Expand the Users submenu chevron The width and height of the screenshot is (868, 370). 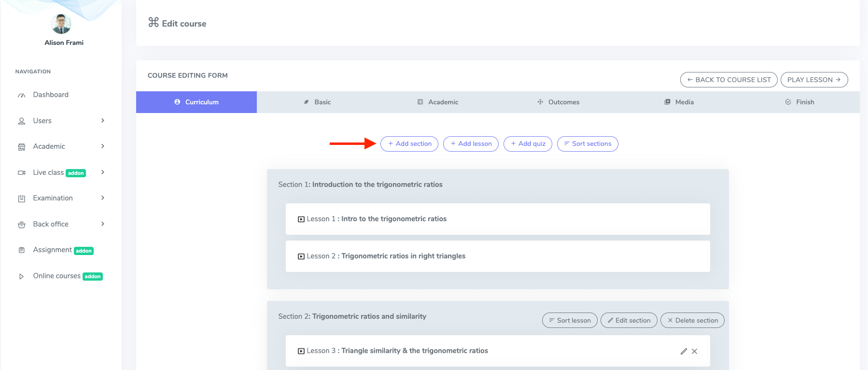[x=102, y=121]
